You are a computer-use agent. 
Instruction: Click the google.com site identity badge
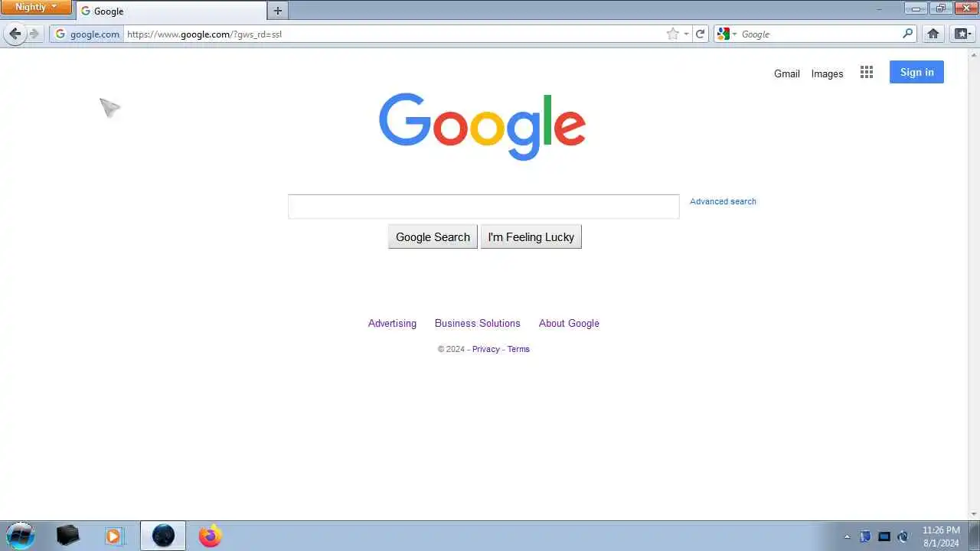87,34
